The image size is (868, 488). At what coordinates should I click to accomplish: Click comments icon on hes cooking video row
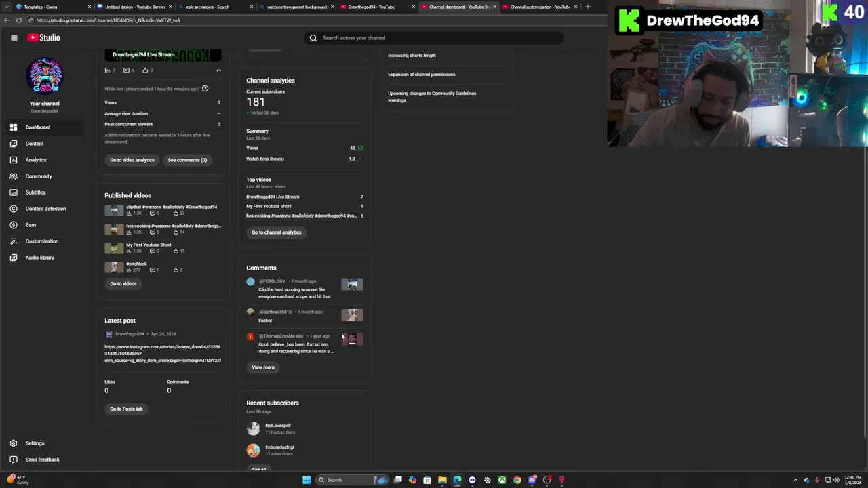tap(153, 232)
